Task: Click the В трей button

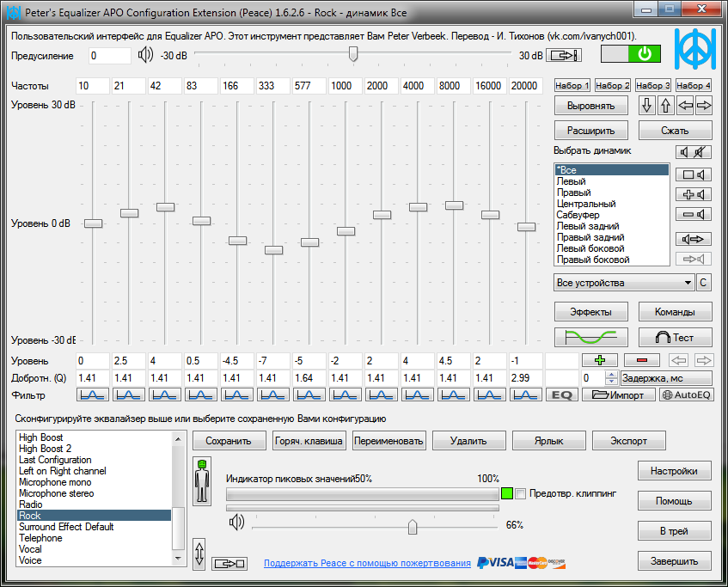Action: 674,531
